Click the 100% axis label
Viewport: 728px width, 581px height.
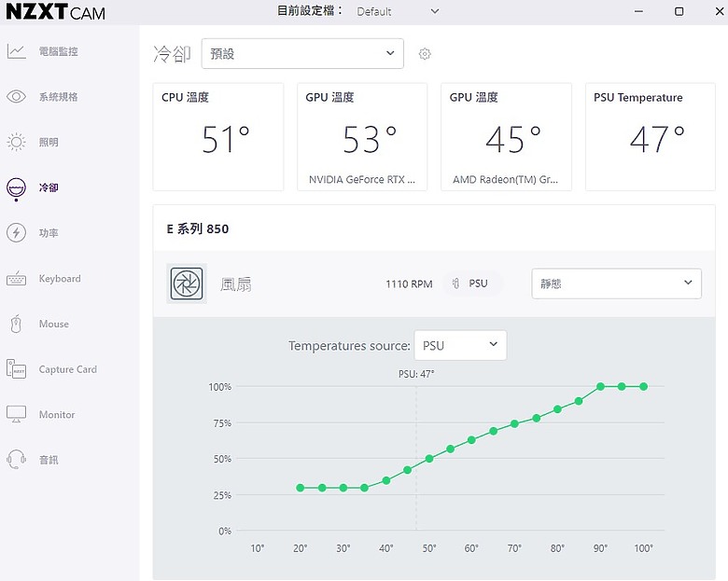220,387
